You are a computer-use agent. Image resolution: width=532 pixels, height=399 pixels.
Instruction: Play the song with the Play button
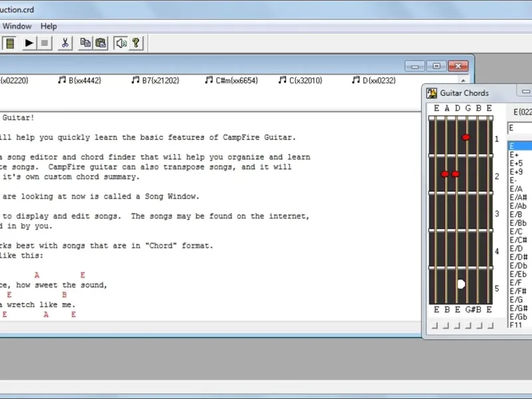click(x=29, y=43)
